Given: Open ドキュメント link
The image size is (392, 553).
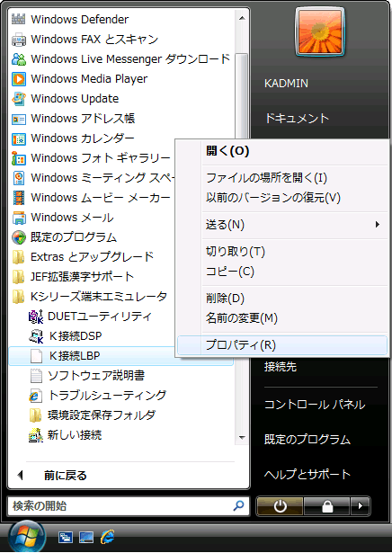Looking at the screenshot, I should coord(297,118).
